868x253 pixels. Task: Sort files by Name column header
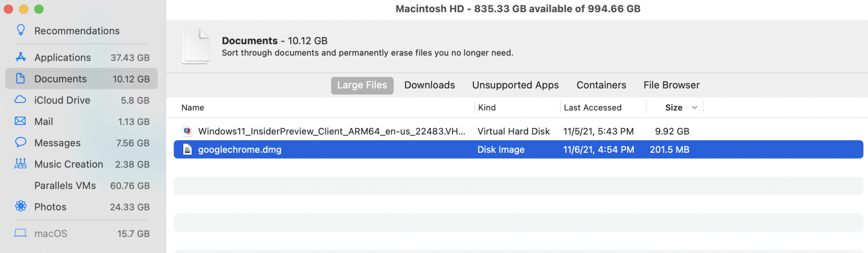pyautogui.click(x=193, y=108)
